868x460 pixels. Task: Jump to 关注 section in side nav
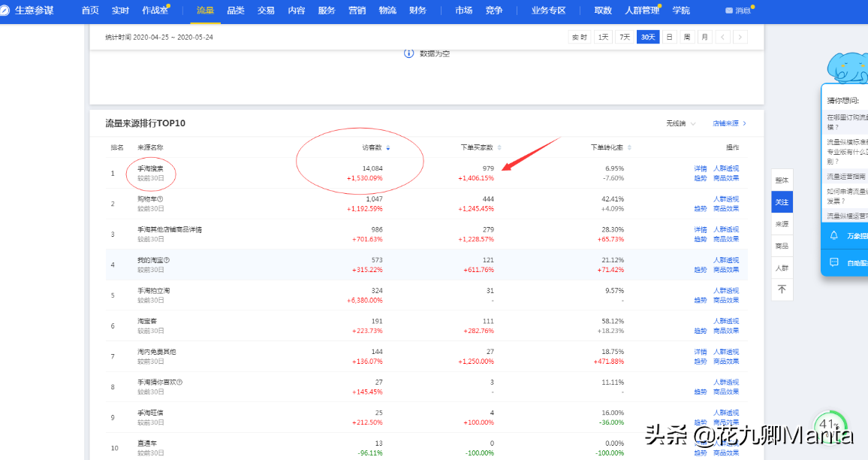782,201
